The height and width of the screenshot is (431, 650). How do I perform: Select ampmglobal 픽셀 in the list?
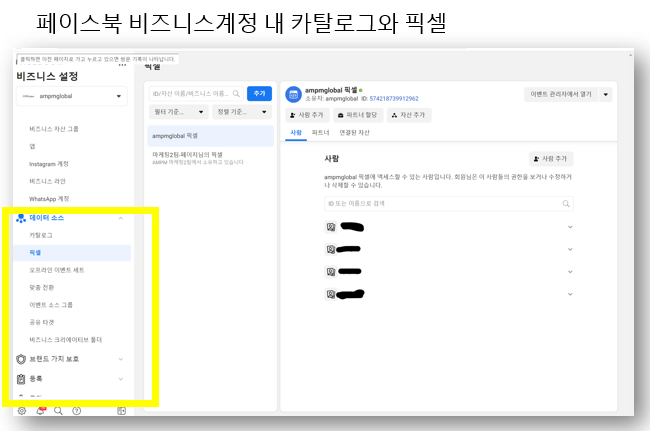point(211,136)
